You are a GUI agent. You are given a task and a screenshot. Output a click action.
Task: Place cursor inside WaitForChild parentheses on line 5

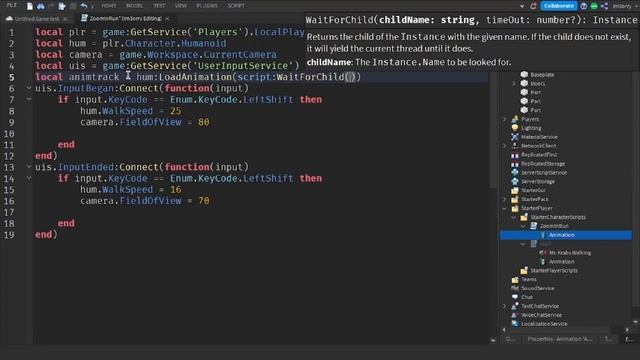(x=350, y=77)
